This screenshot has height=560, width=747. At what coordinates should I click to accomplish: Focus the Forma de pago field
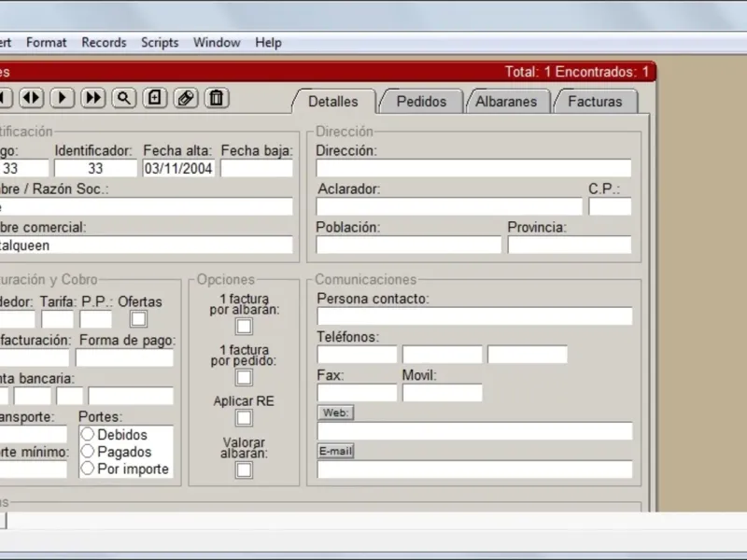coord(124,358)
